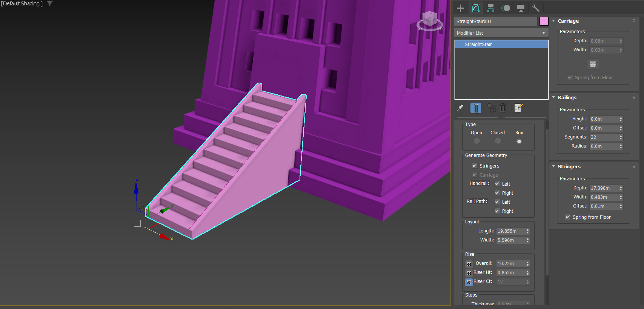
Task: Click Stringers Depth spinner arrows
Action: (x=621, y=188)
